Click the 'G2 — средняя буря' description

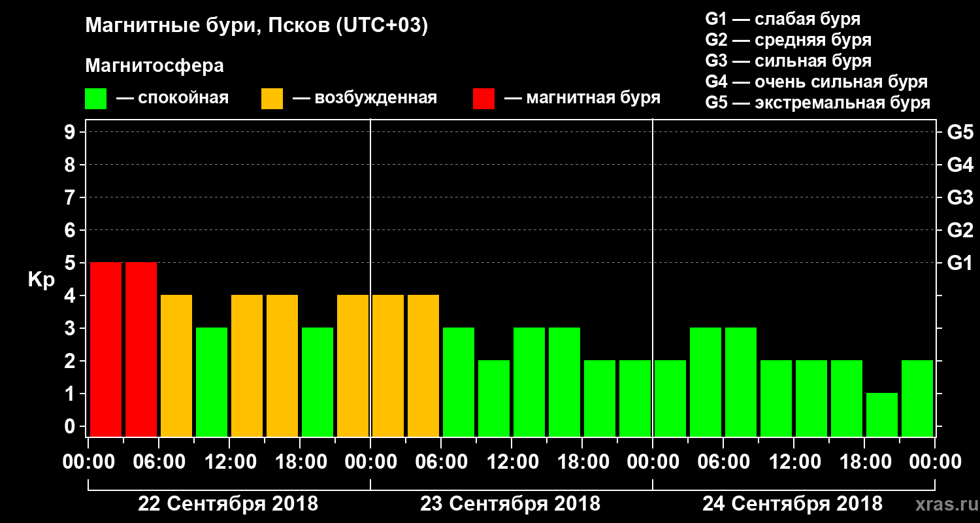tap(788, 40)
